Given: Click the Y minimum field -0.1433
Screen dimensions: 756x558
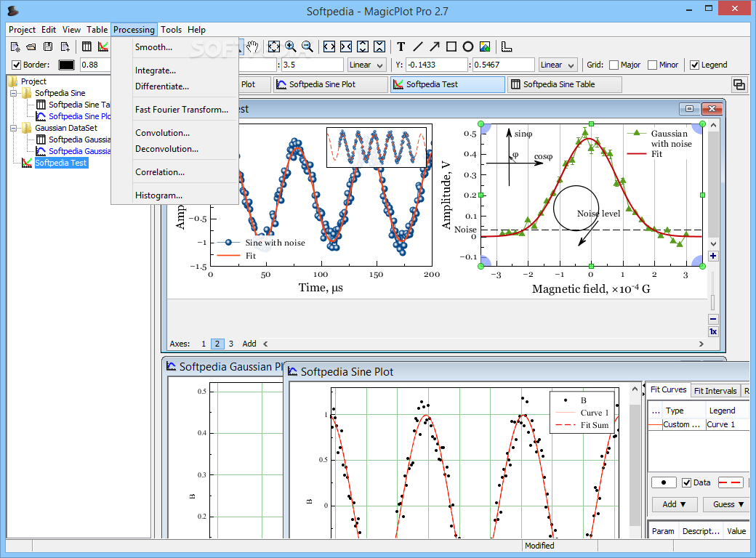Looking at the screenshot, I should pos(437,65).
